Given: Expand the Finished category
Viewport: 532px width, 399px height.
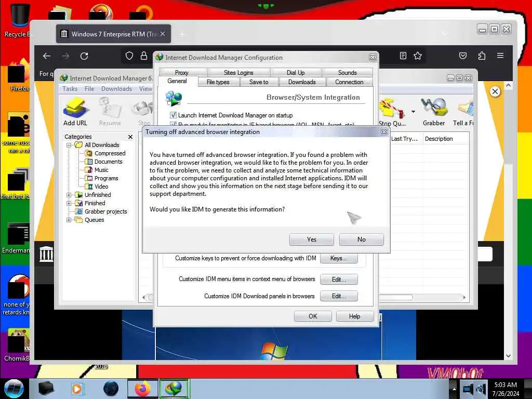Looking at the screenshot, I should (x=69, y=203).
